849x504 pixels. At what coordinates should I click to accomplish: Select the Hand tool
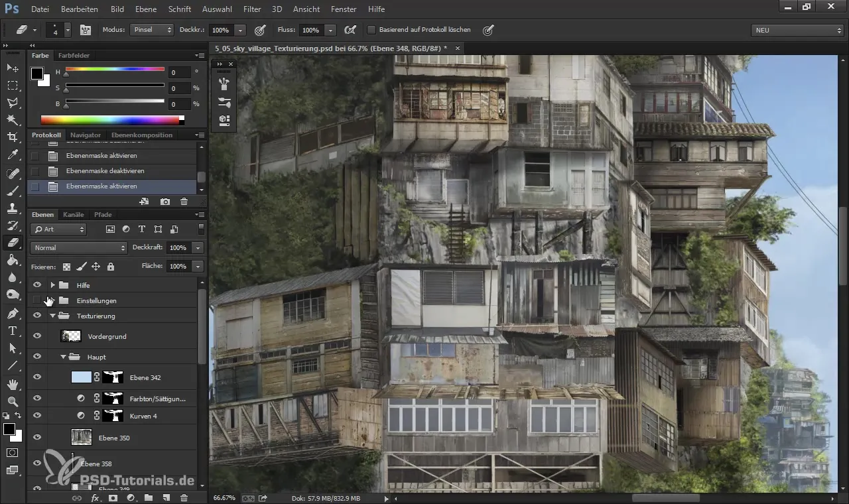point(13,384)
